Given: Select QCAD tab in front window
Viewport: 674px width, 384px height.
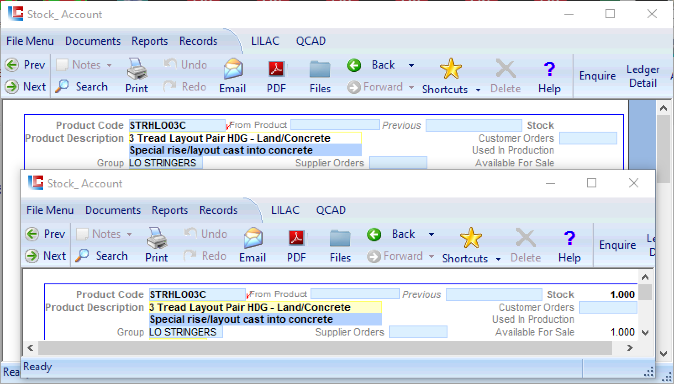Looking at the screenshot, I should (331, 210).
